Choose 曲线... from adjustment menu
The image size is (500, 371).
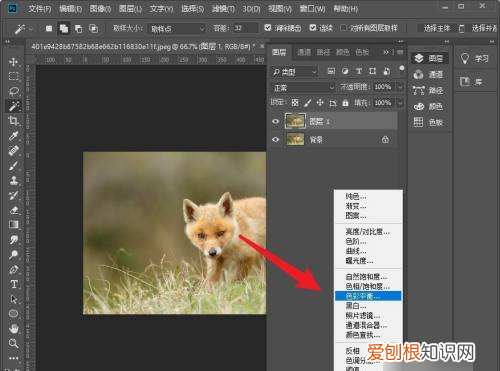368,251
